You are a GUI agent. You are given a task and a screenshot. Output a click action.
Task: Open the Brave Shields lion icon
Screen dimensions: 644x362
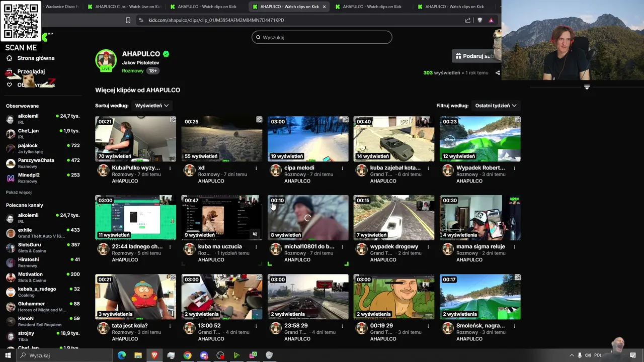(479, 20)
